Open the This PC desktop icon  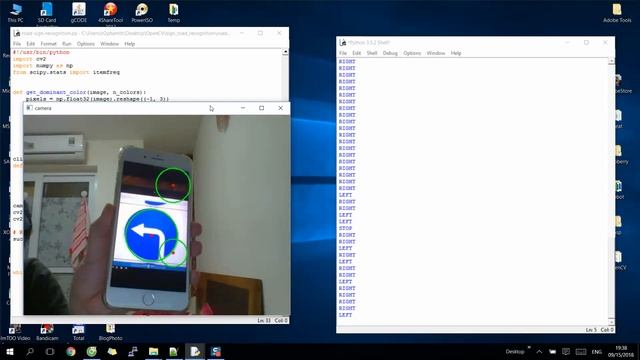(x=16, y=12)
